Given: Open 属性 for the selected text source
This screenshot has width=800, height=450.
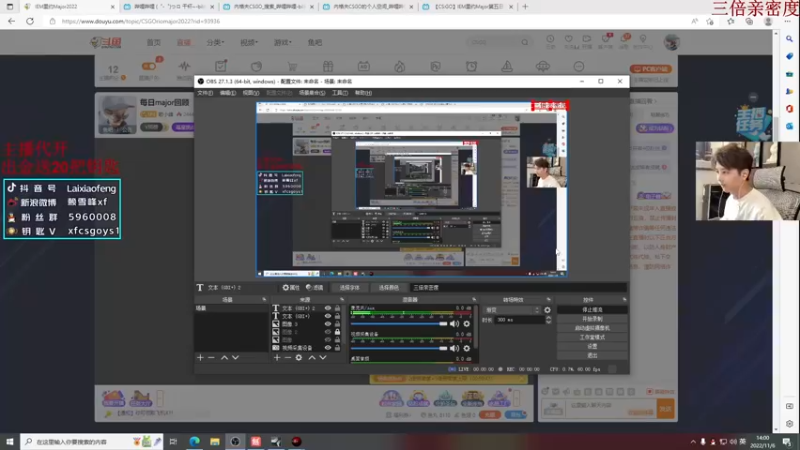Looking at the screenshot, I should click(x=291, y=287).
